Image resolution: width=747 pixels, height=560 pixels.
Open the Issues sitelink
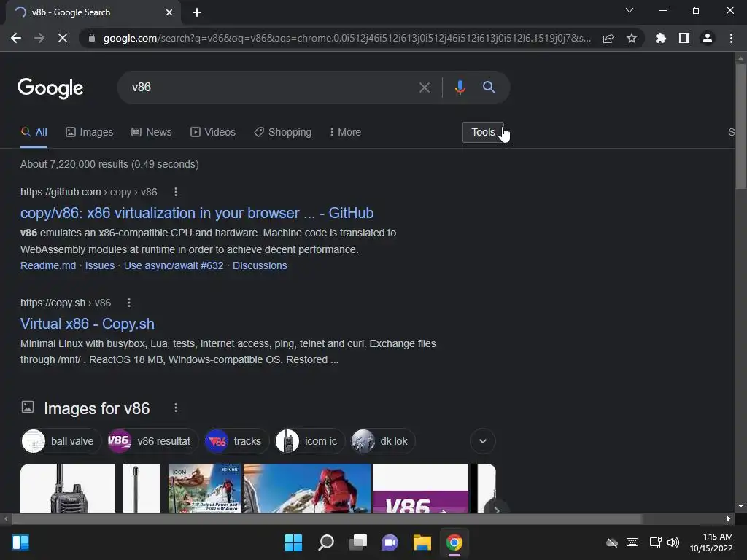pyautogui.click(x=99, y=265)
